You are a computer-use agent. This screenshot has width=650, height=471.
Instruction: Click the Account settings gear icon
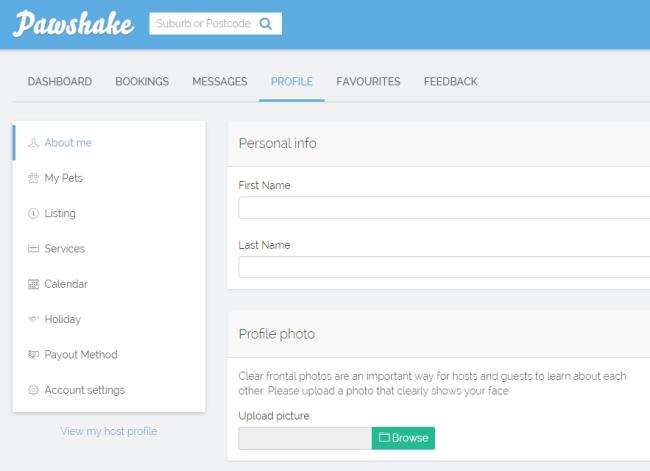coord(33,390)
